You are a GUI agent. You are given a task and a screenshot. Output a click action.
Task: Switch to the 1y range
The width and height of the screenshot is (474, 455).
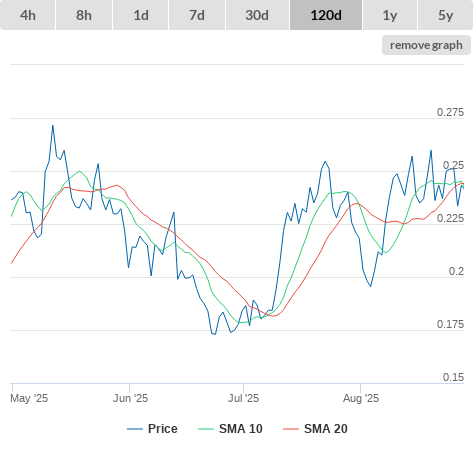pos(390,15)
